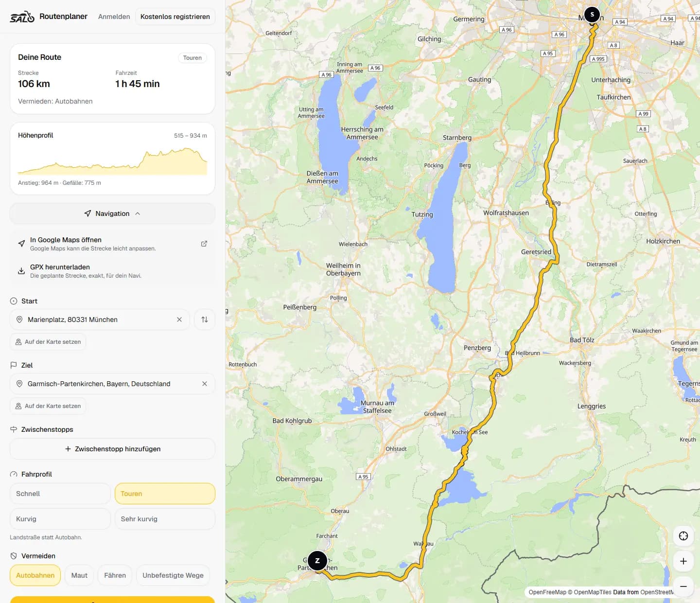Click the location pin icon in Ziel field
The height and width of the screenshot is (603, 700).
pyautogui.click(x=19, y=384)
